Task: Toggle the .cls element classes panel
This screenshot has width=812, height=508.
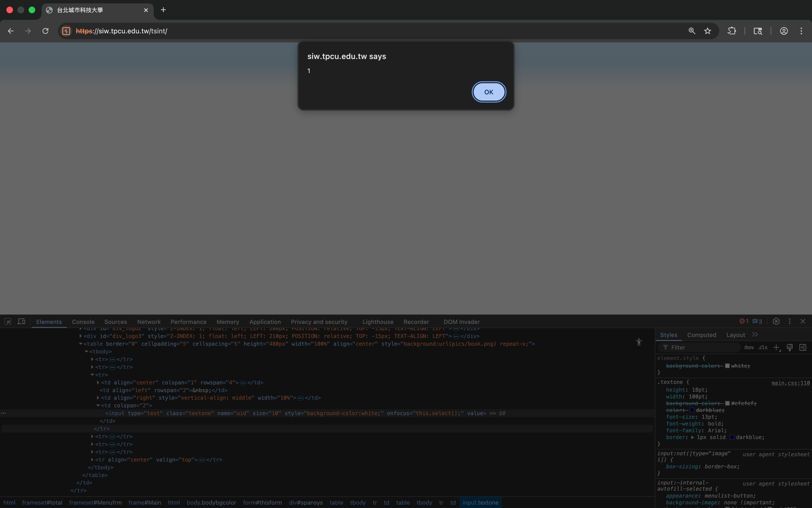Action: point(763,348)
